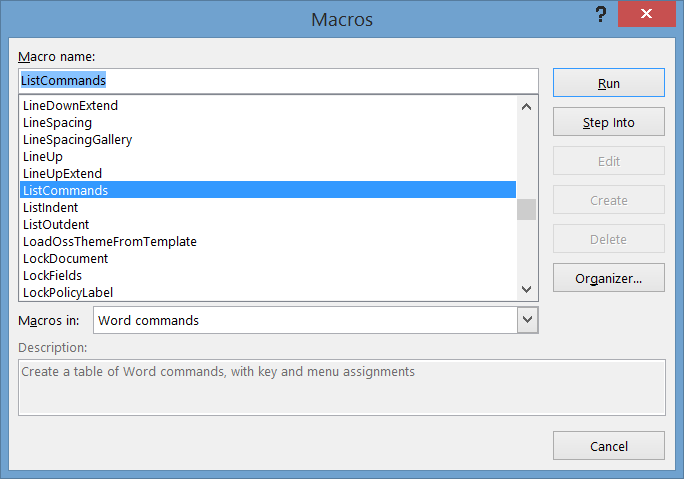
Task: Click the Help question mark icon
Action: click(601, 14)
